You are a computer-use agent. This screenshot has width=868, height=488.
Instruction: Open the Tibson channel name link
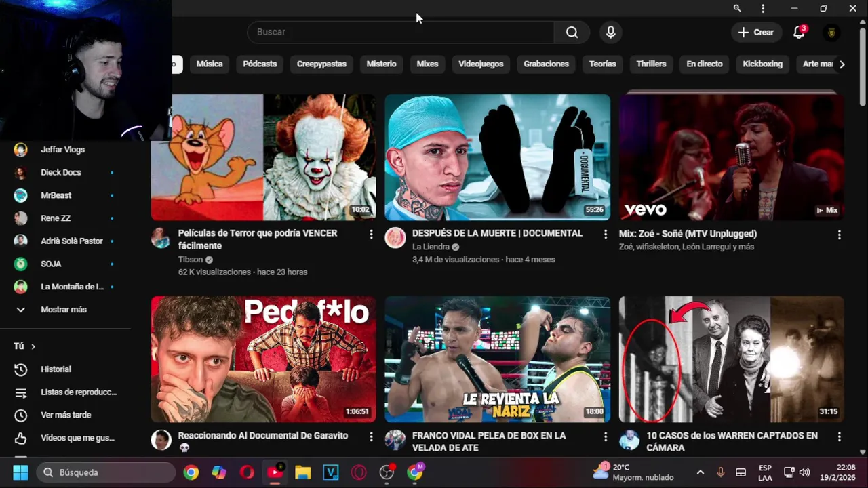pos(191,260)
